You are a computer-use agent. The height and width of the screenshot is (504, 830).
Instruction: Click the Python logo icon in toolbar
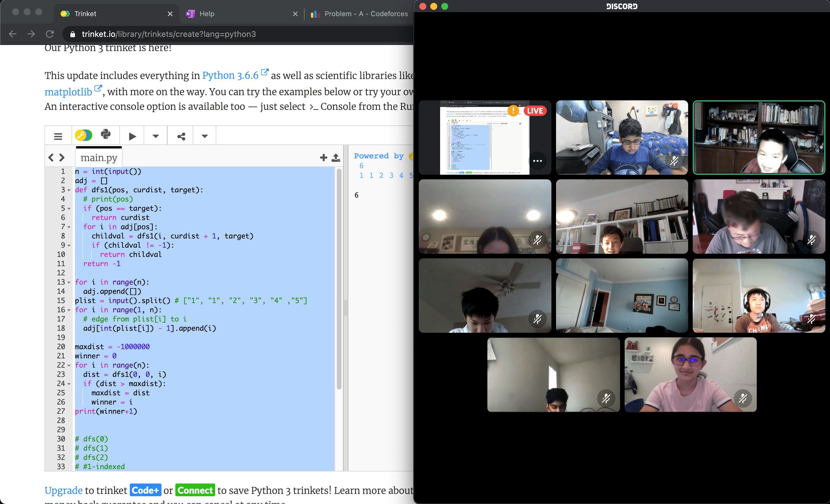[x=106, y=134]
